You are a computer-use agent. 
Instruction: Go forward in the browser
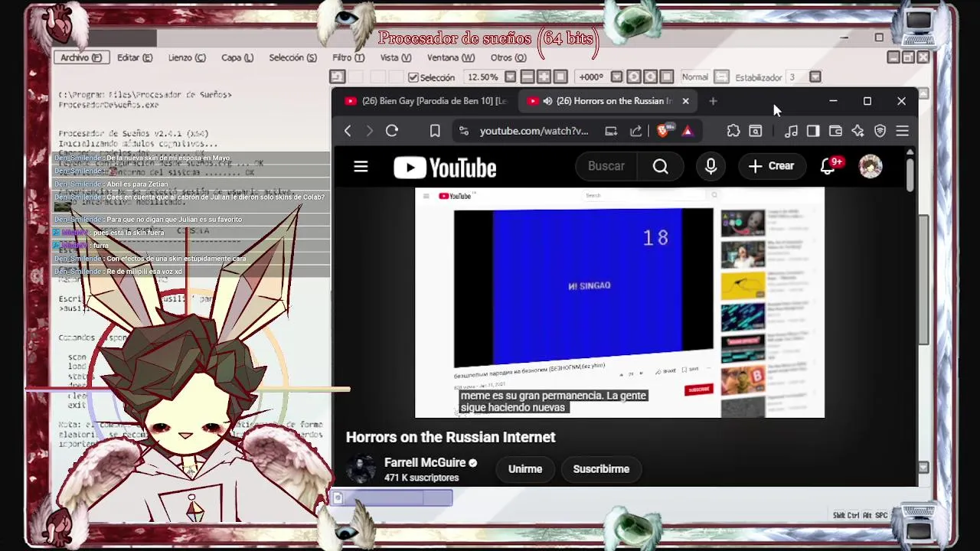pos(369,131)
